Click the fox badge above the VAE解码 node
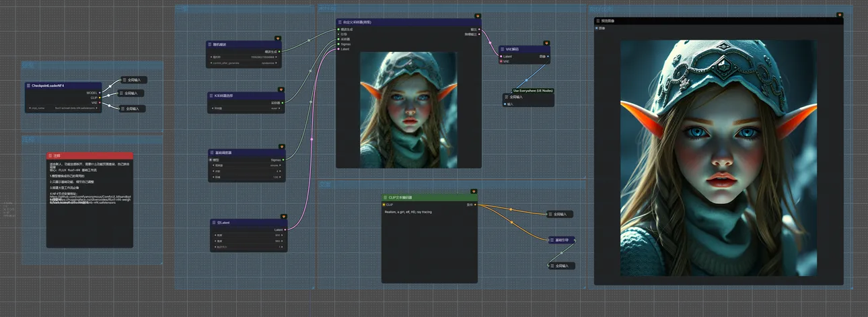 pyautogui.click(x=547, y=43)
